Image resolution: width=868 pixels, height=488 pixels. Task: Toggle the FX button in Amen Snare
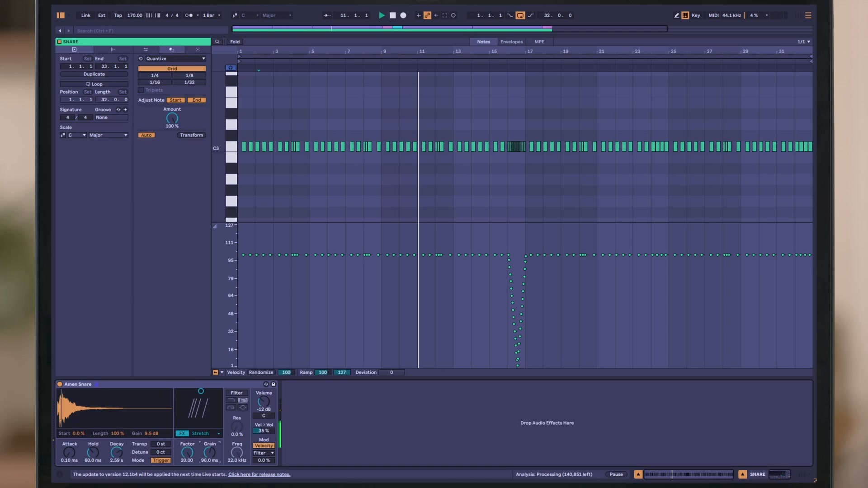coord(182,434)
